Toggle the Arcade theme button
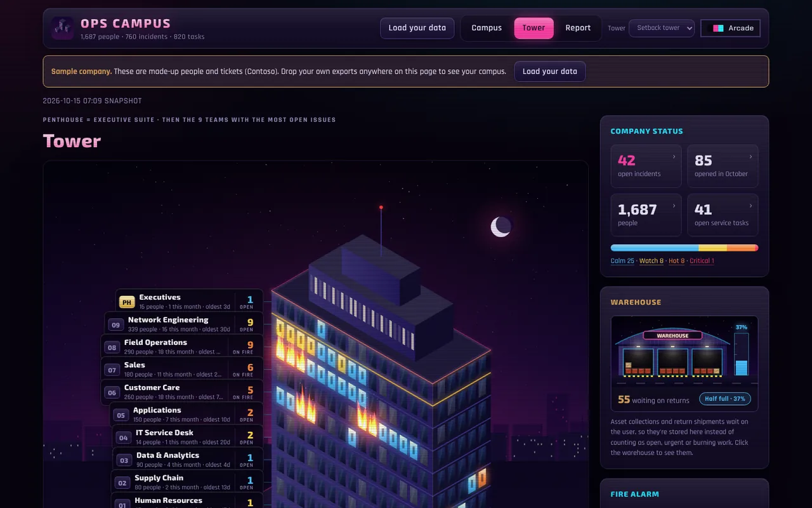812x508 pixels. (x=730, y=28)
